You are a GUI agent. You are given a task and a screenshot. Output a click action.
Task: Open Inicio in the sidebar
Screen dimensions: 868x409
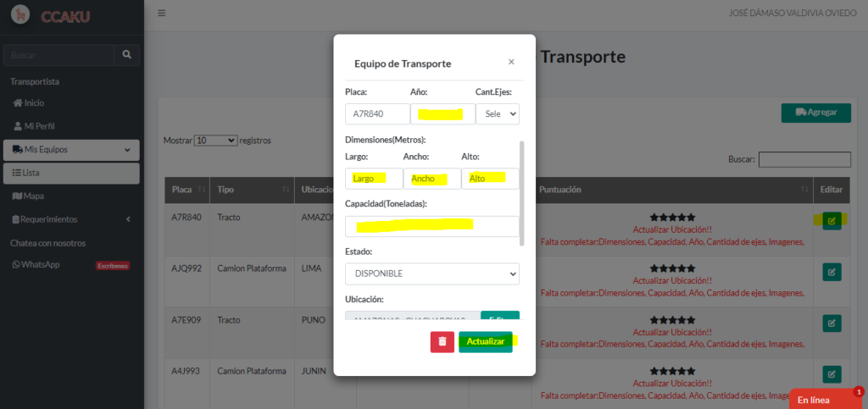coord(34,103)
